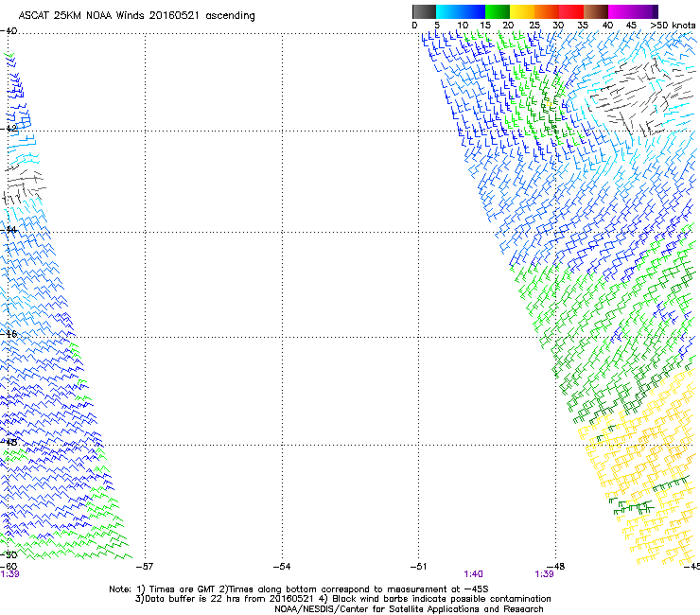Click the 'Data buffer is 22 hrs' note line
Screen dimensions: 700x615
[x=342, y=599]
